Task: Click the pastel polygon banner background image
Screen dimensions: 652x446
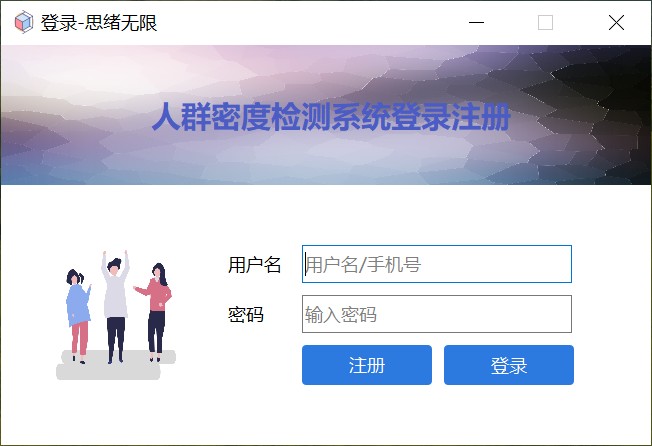Action: pos(326,115)
